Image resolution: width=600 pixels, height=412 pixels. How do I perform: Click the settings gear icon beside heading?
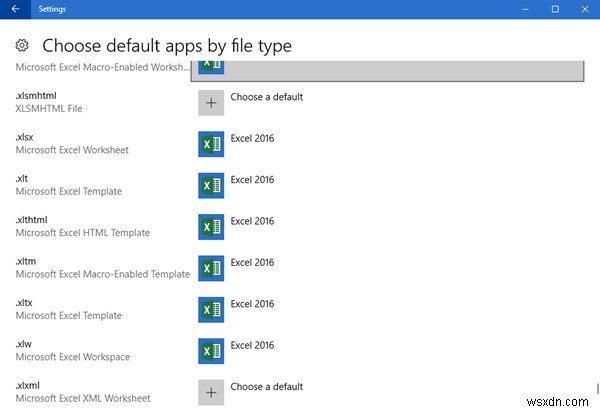coord(22,45)
